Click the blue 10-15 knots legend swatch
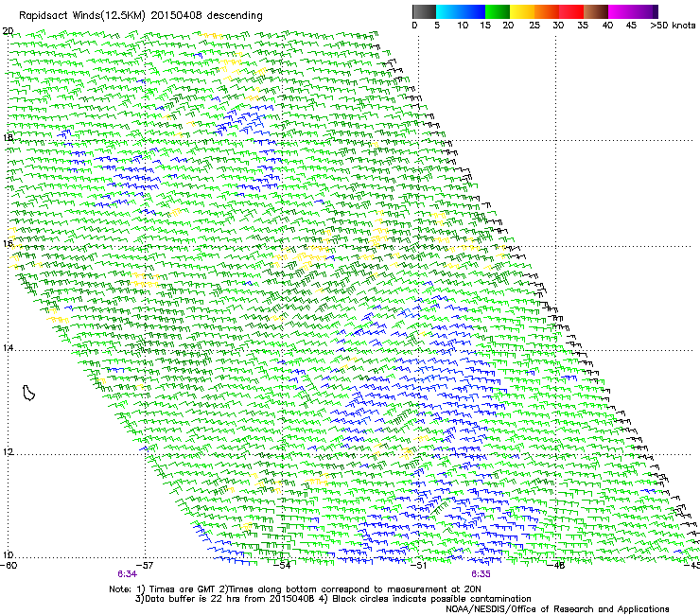The height and width of the screenshot is (615, 700). [473, 11]
